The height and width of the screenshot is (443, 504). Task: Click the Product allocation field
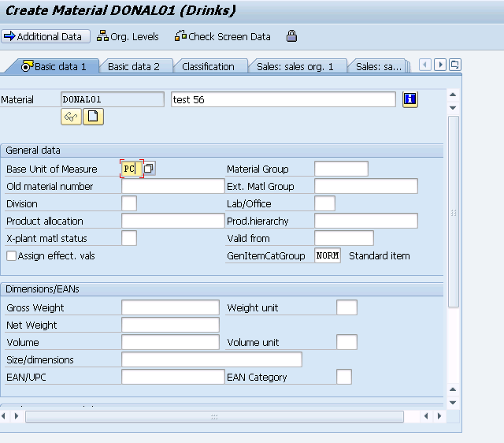click(x=173, y=221)
